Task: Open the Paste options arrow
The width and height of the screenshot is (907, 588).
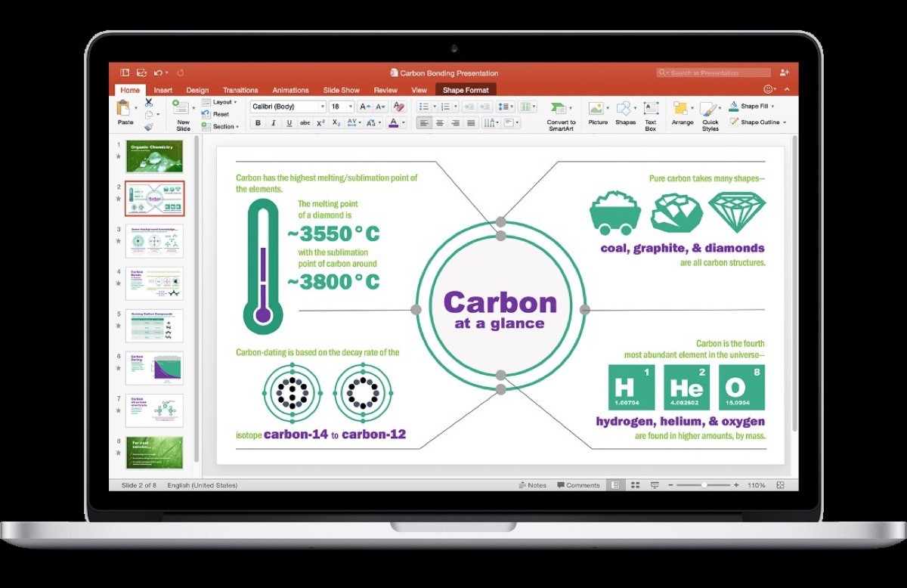Action: (x=136, y=107)
